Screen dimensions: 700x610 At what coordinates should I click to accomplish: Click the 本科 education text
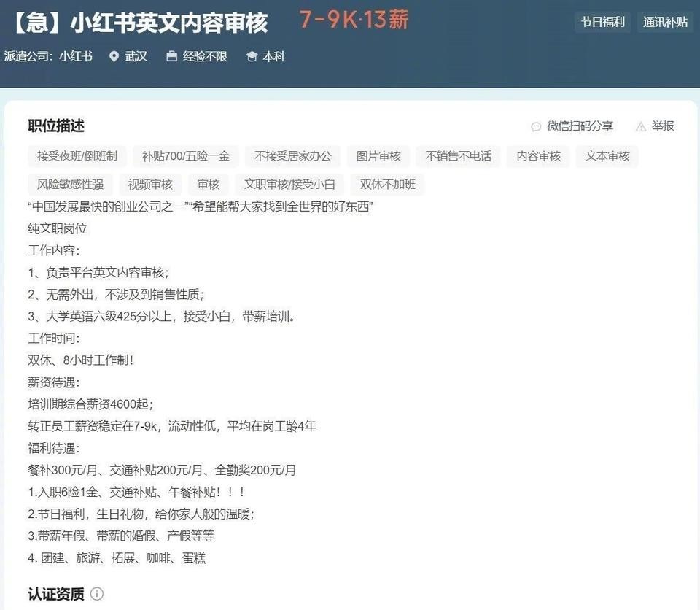273,56
